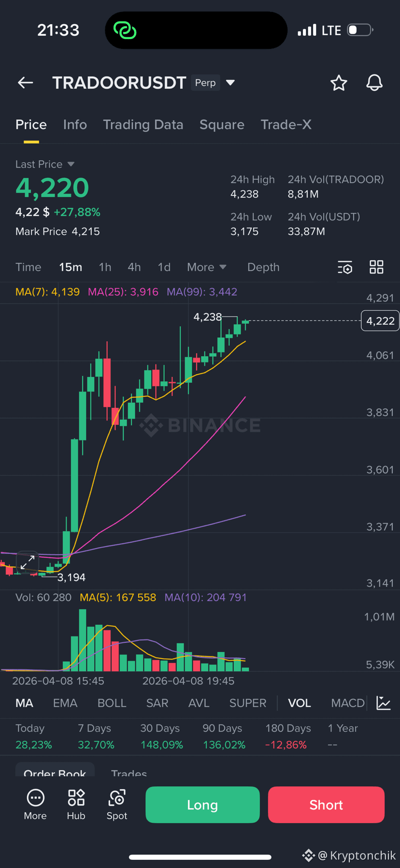Toggle the MACD sub-indicator
Image resolution: width=400 pixels, height=868 pixels.
(348, 703)
